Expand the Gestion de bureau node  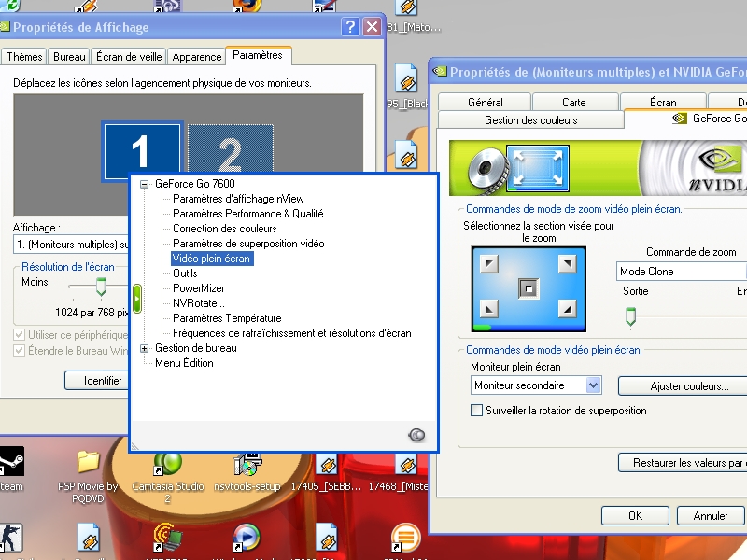144,348
